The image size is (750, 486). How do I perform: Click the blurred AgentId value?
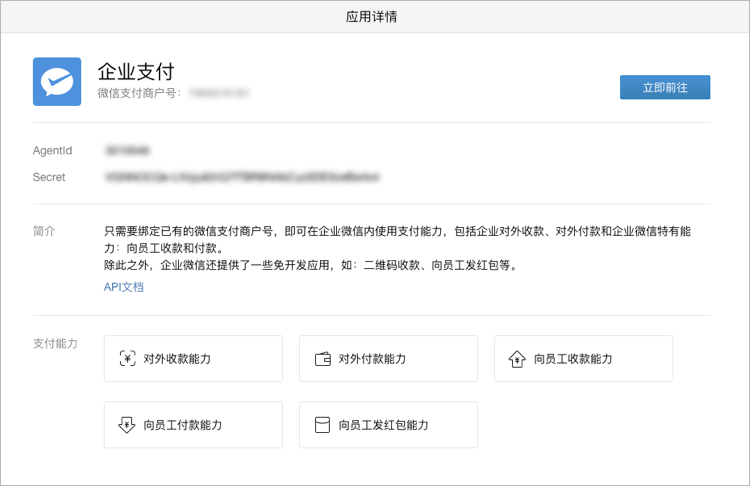coord(128,151)
